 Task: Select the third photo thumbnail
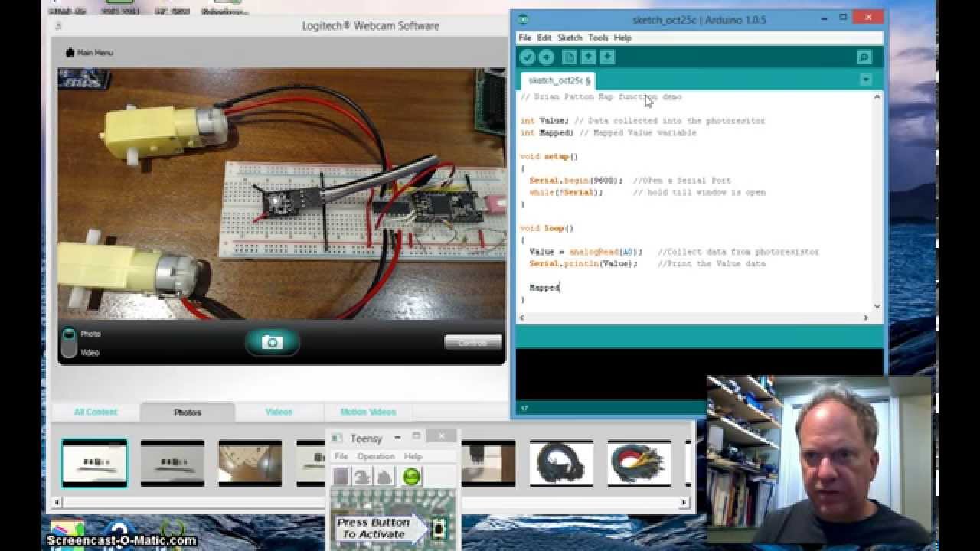click(x=250, y=463)
